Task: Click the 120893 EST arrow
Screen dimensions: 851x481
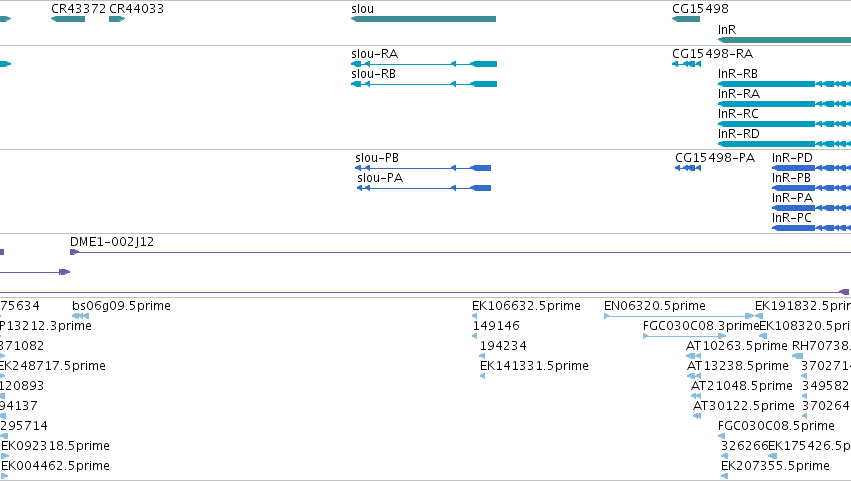Action: click(x=2, y=396)
